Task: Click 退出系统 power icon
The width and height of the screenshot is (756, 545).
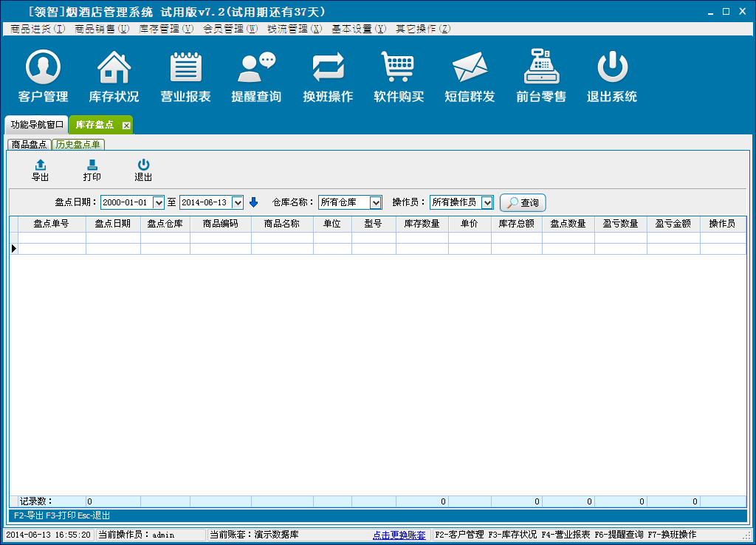Action: tap(612, 68)
